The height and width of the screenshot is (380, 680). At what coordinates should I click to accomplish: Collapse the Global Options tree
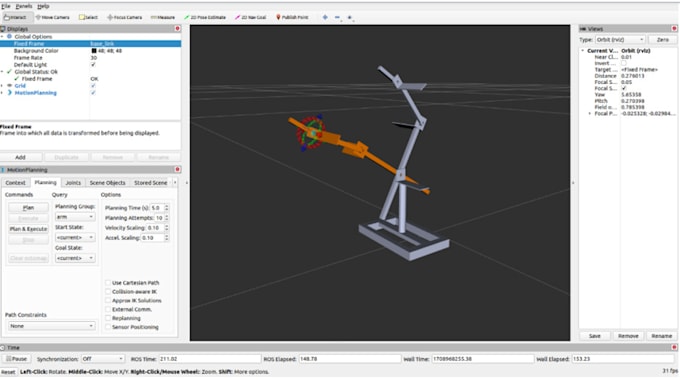pyautogui.click(x=2, y=36)
